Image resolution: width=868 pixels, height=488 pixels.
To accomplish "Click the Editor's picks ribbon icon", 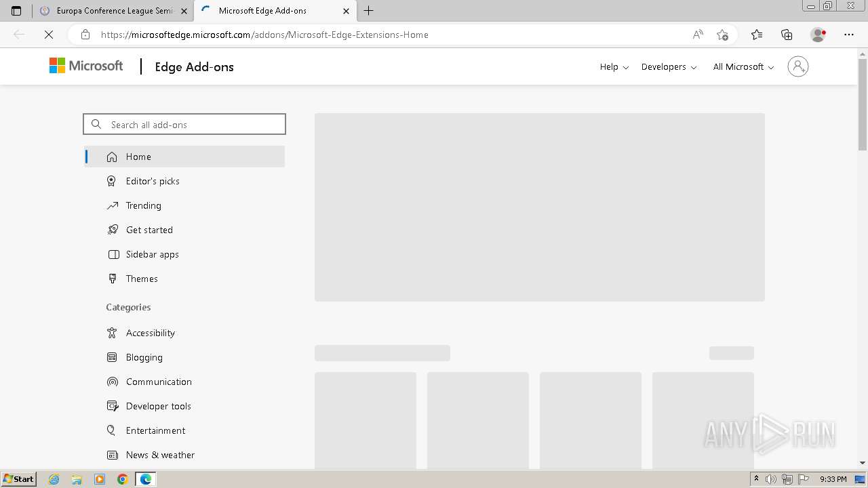I will point(112,181).
